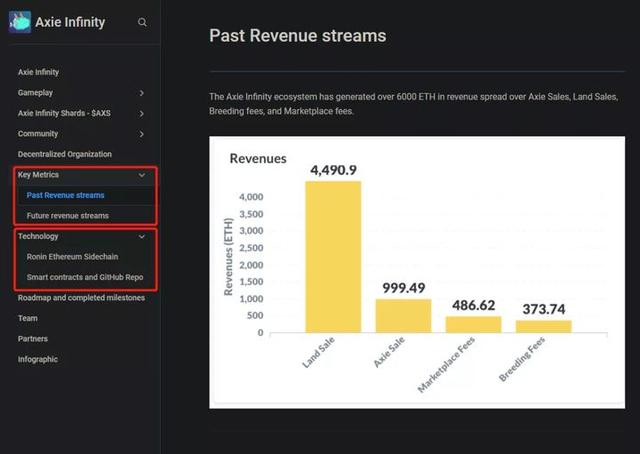Expand the Community chevron

point(141,134)
